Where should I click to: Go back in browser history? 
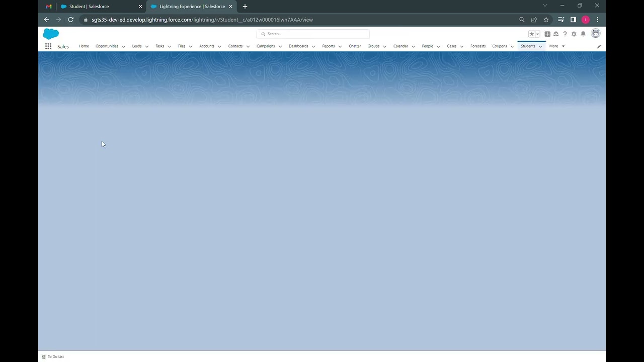tap(46, 20)
